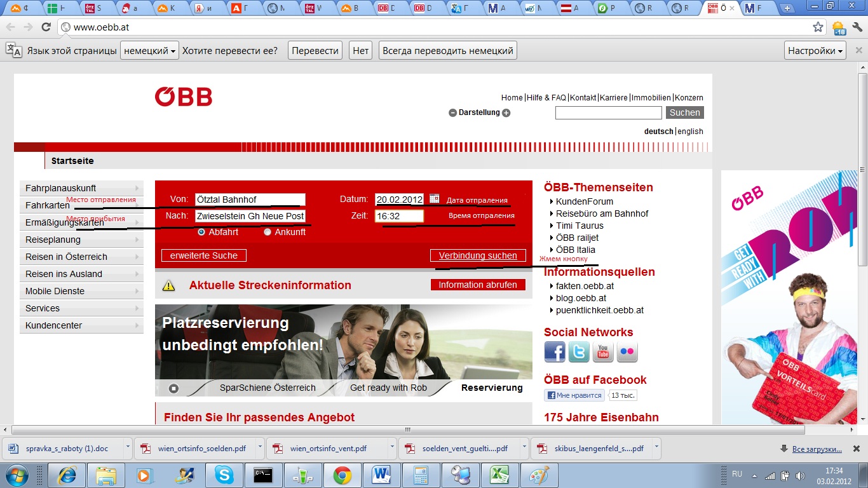Open Command Prompt from the taskbar
Screen dimensions: 868x488
[263, 475]
